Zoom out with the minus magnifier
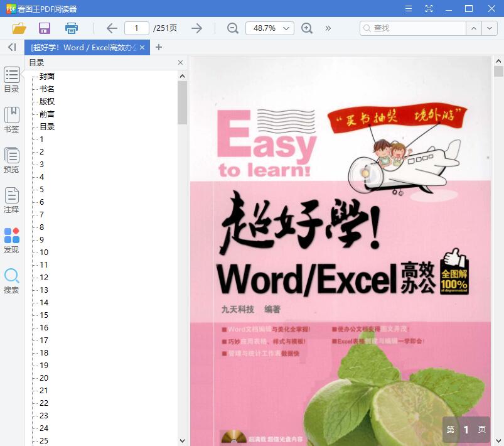 (232, 28)
